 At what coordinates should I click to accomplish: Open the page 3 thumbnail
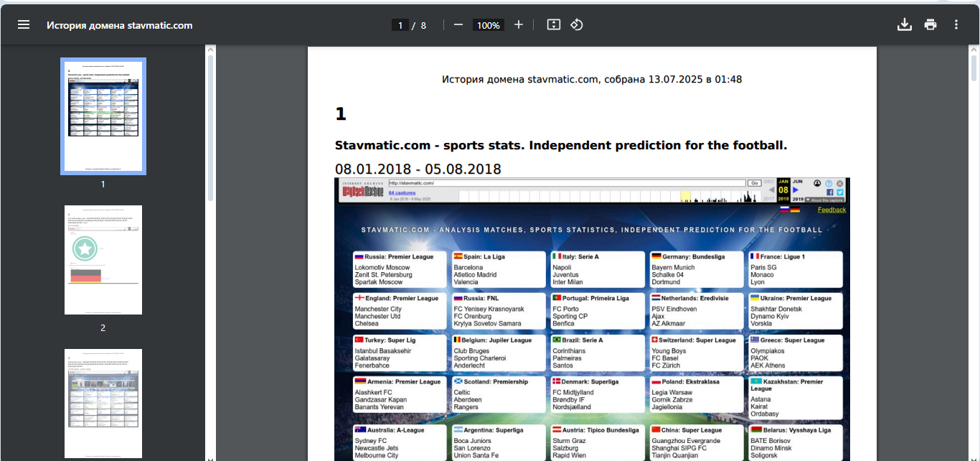point(103,404)
